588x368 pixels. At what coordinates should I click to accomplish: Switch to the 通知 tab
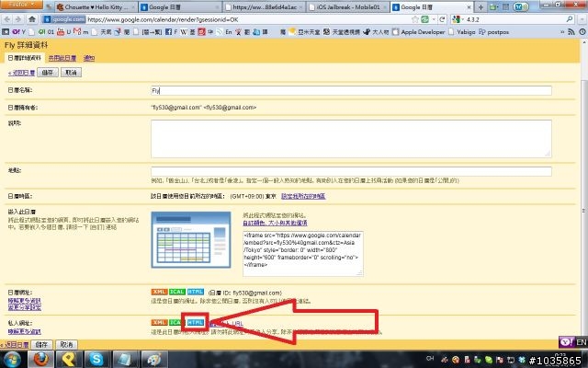pos(89,58)
